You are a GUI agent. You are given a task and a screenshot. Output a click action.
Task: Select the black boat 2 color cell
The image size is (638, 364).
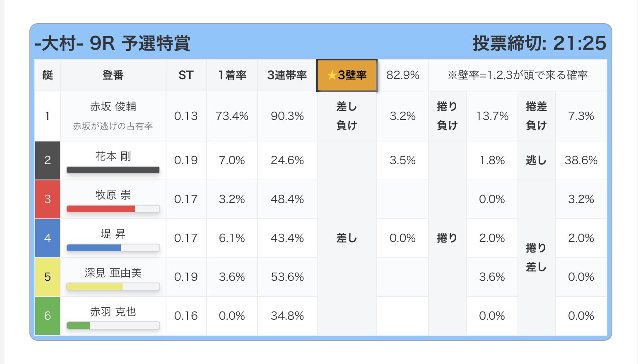pos(48,160)
